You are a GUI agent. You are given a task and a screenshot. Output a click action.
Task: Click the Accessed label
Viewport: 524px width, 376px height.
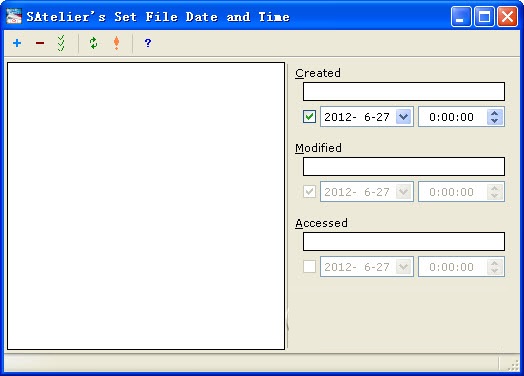pos(321,223)
